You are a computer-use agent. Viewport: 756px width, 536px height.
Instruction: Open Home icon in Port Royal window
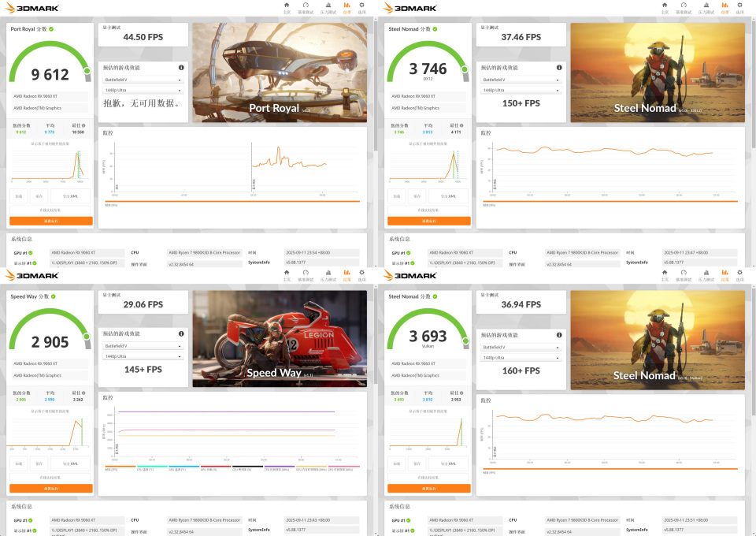point(287,8)
